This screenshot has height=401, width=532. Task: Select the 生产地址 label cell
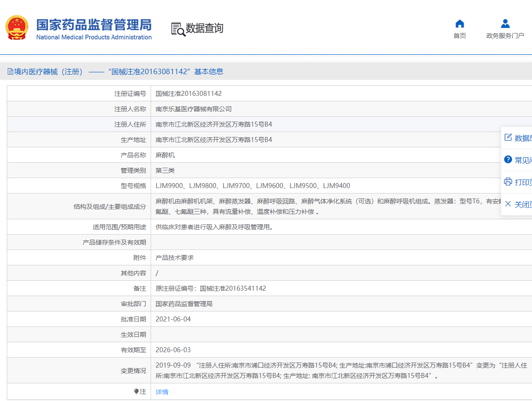(x=79, y=140)
